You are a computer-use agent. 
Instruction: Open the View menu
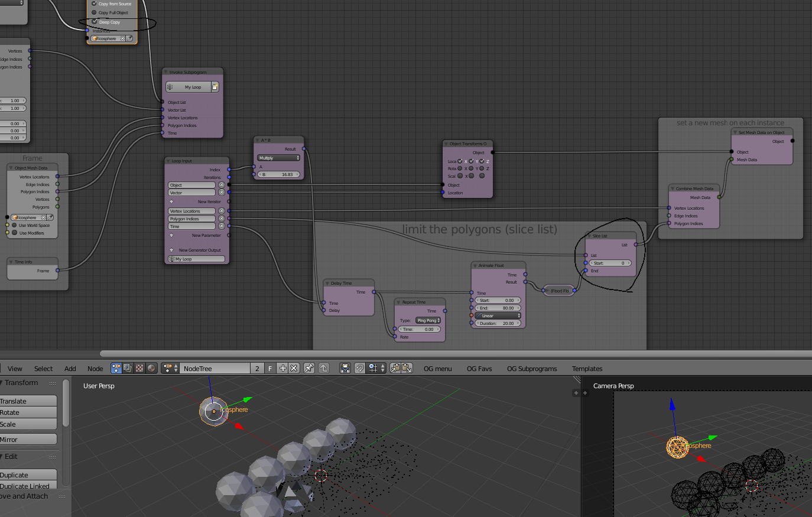click(15, 369)
